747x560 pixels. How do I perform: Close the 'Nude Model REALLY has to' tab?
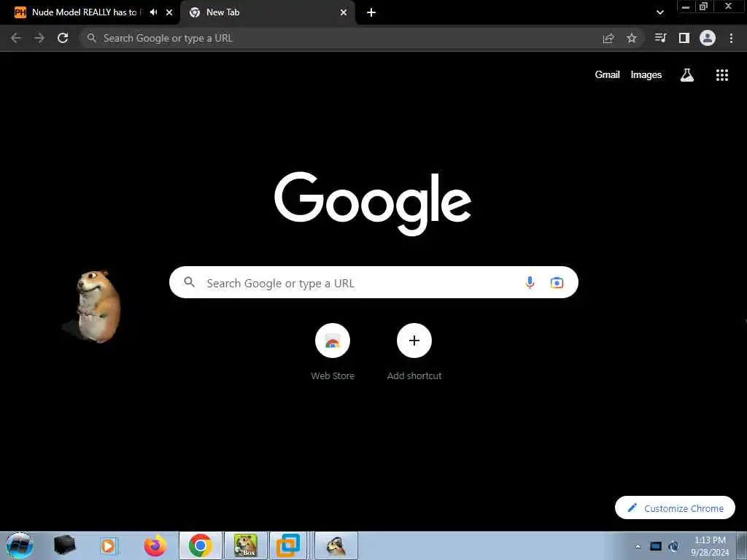[x=169, y=12]
